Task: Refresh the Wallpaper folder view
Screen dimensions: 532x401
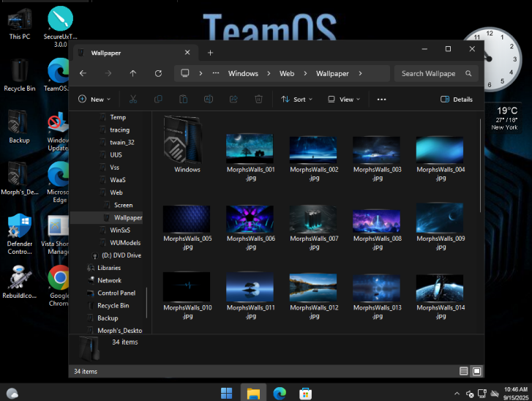Action: point(158,73)
